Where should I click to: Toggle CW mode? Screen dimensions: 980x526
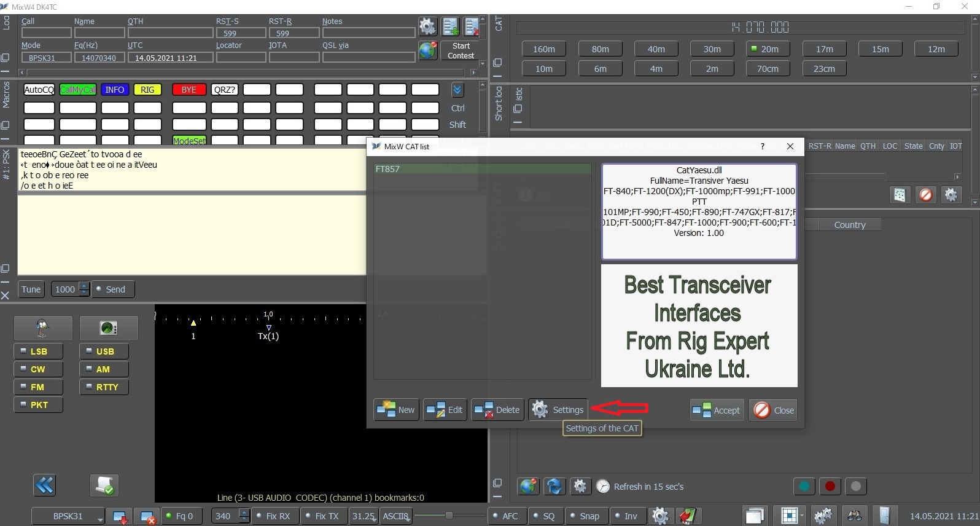[38, 369]
